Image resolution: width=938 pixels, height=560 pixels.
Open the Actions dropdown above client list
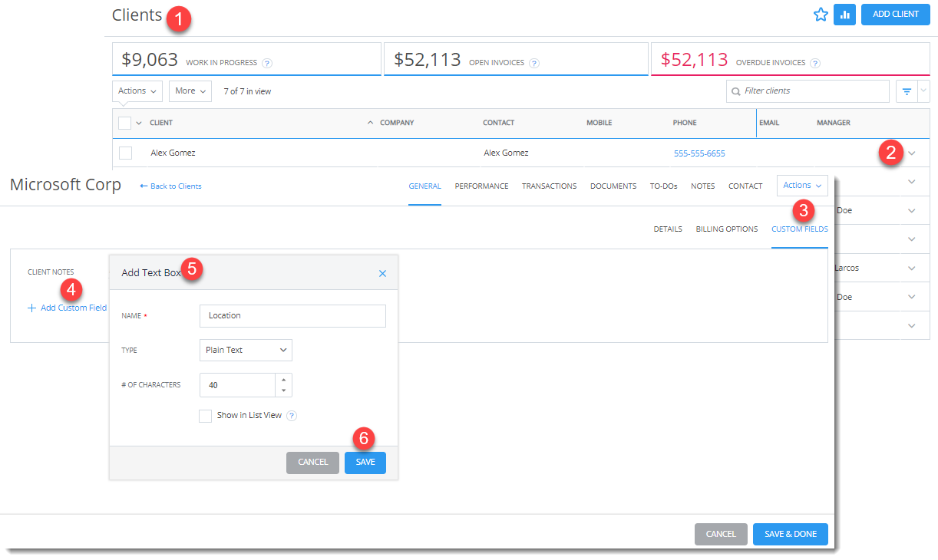click(x=137, y=91)
